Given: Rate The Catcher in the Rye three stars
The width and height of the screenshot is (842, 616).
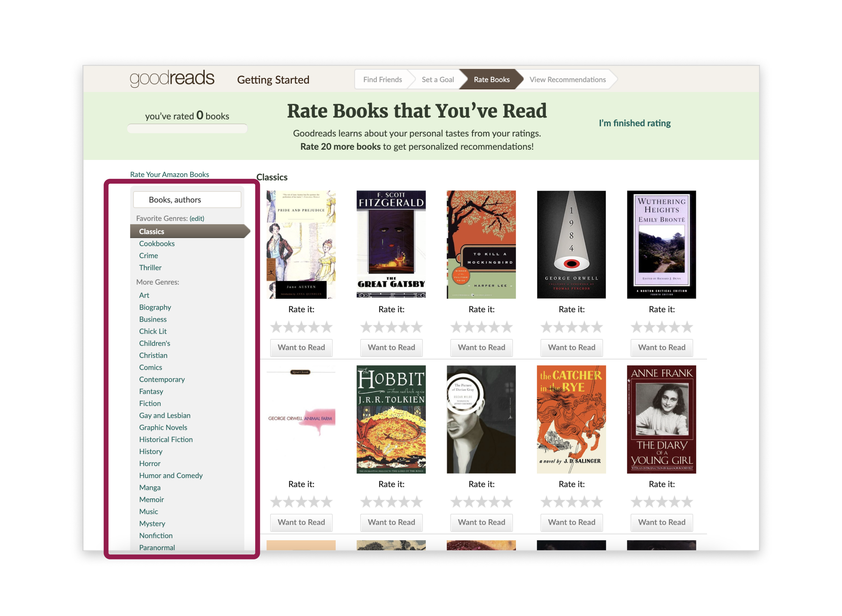Looking at the screenshot, I should pos(572,502).
